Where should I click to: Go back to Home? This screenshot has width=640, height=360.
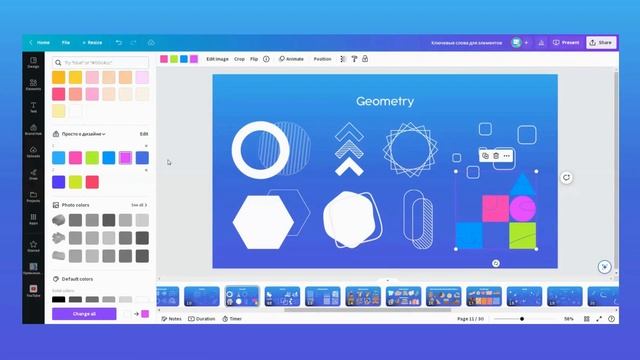pos(40,42)
